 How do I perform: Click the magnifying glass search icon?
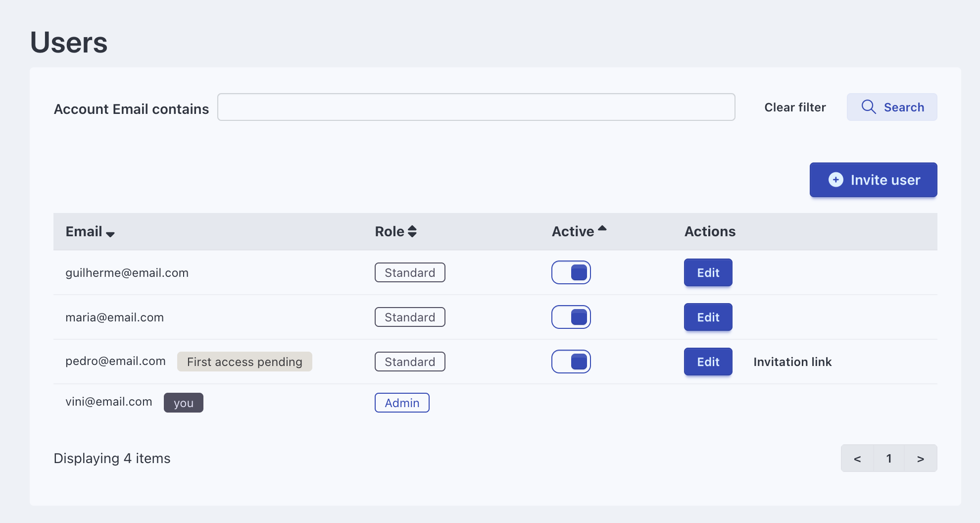(x=868, y=107)
